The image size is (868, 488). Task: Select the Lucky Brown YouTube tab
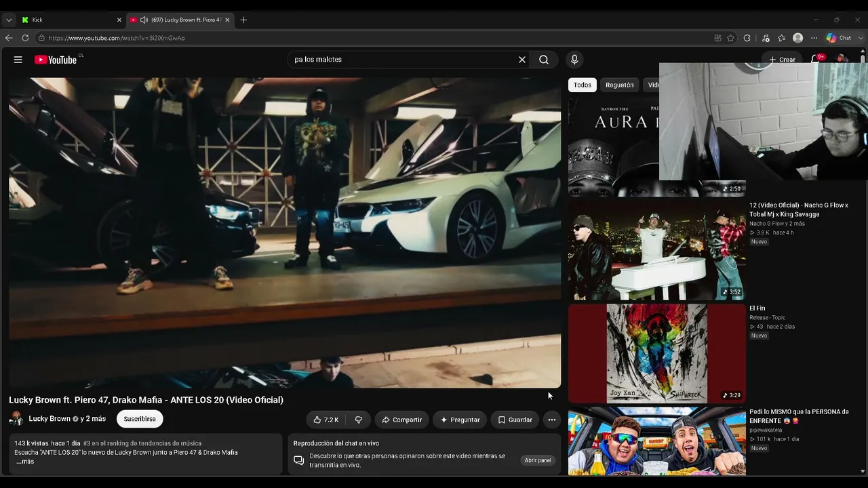pos(180,20)
